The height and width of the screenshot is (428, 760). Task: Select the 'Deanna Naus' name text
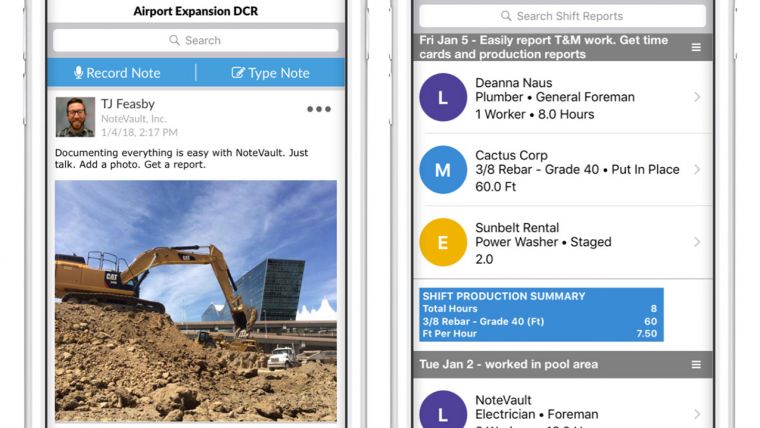513,83
